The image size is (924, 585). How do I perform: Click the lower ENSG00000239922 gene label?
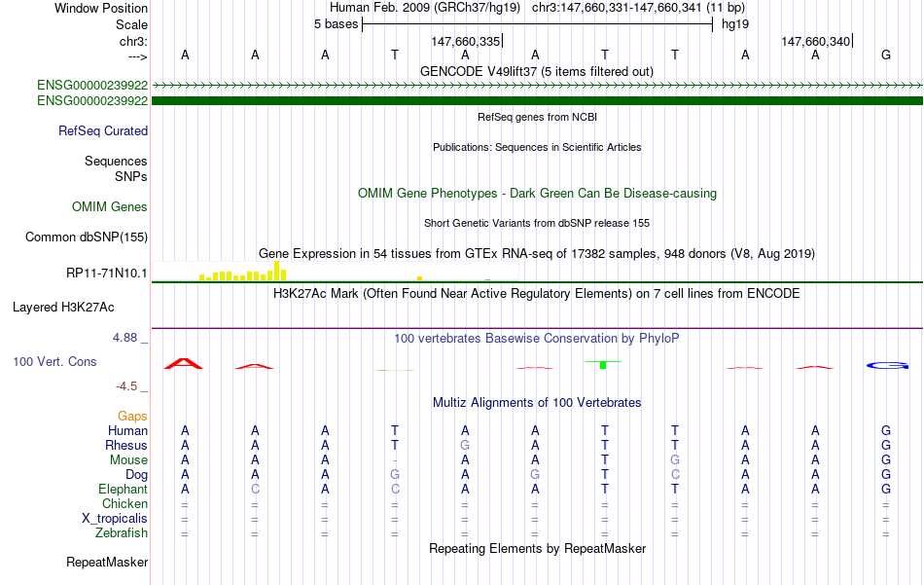(x=92, y=101)
